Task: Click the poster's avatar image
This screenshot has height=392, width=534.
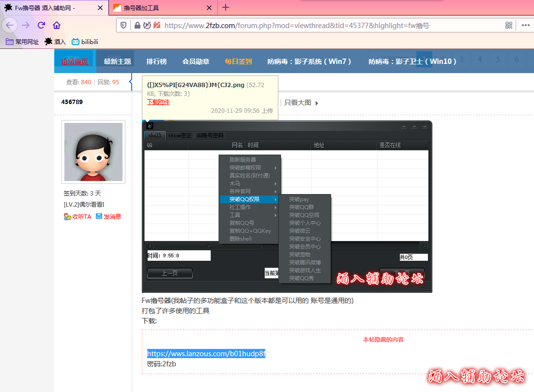Action: [x=93, y=152]
